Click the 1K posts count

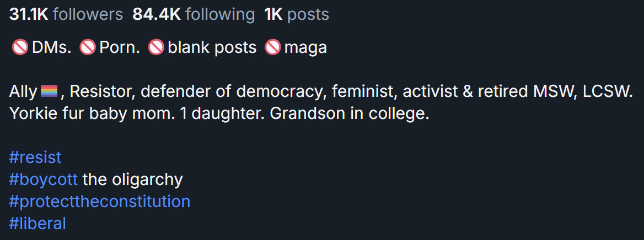point(297,15)
